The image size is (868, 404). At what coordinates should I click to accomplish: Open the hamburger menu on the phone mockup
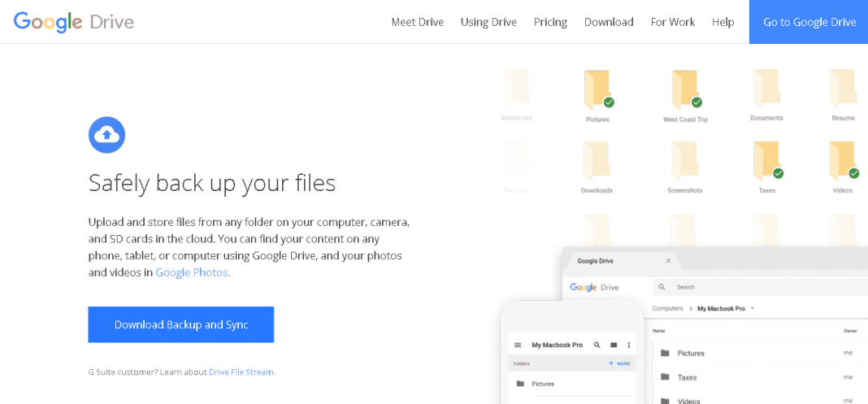point(519,345)
